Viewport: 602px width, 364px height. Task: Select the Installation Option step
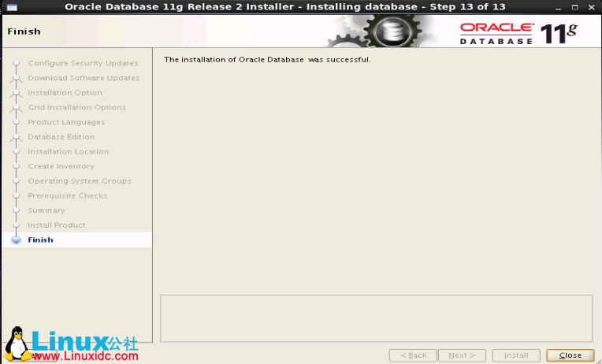[65, 93]
